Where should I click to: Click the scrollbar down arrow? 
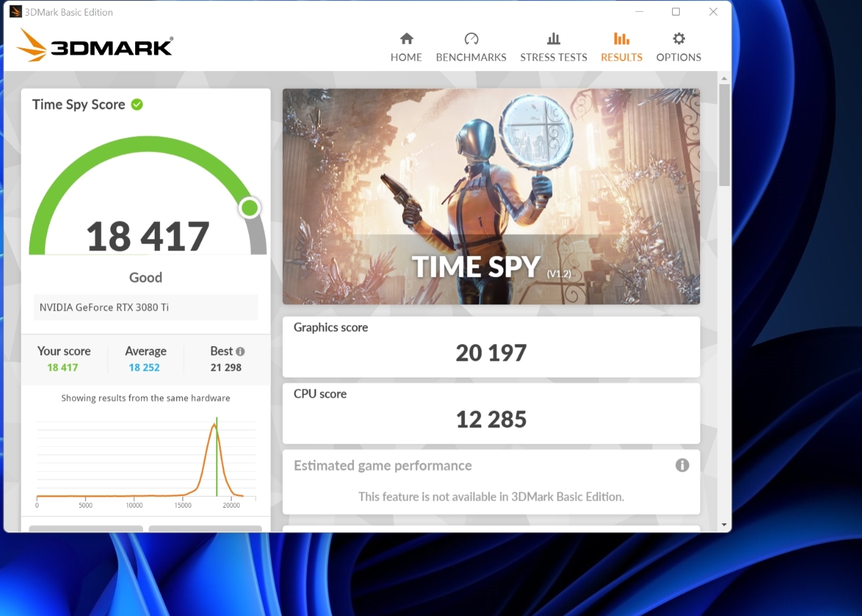coord(724,525)
